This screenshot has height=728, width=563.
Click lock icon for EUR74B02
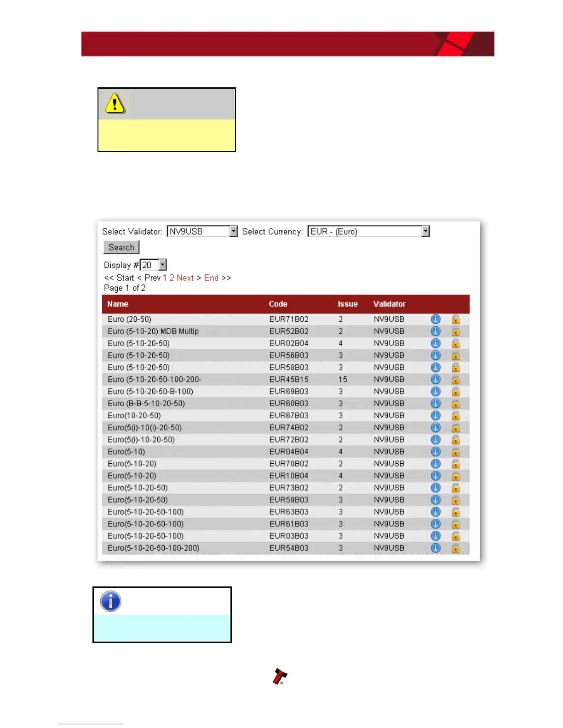[455, 427]
